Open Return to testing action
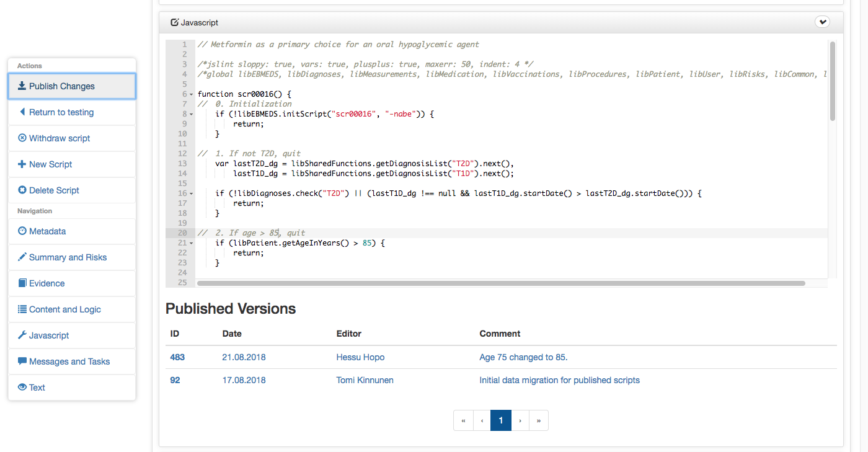The height and width of the screenshot is (452, 868). pos(72,112)
